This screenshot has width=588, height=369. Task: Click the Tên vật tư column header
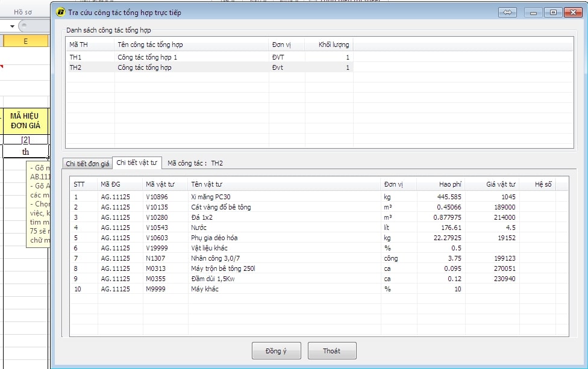[207, 184]
